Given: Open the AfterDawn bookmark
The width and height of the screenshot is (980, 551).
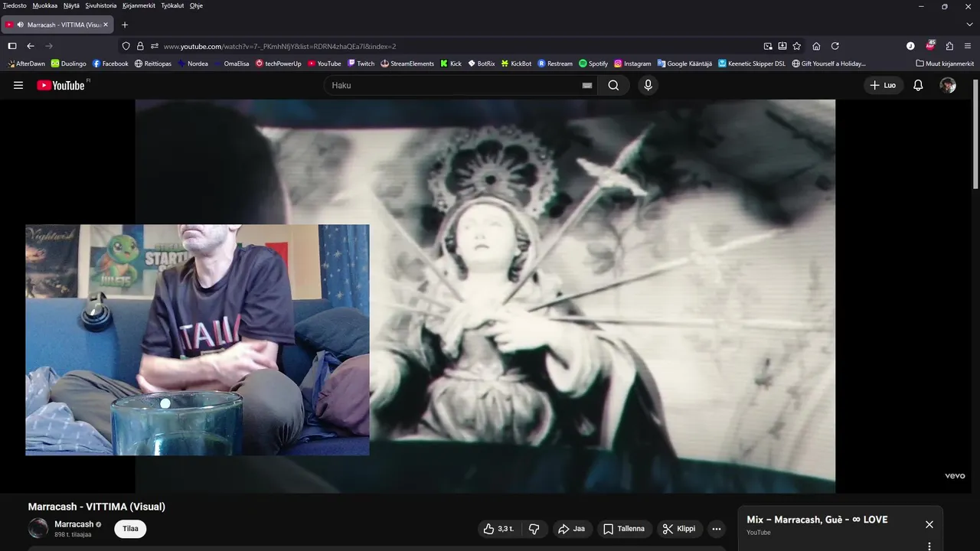Looking at the screenshot, I should (x=26, y=64).
